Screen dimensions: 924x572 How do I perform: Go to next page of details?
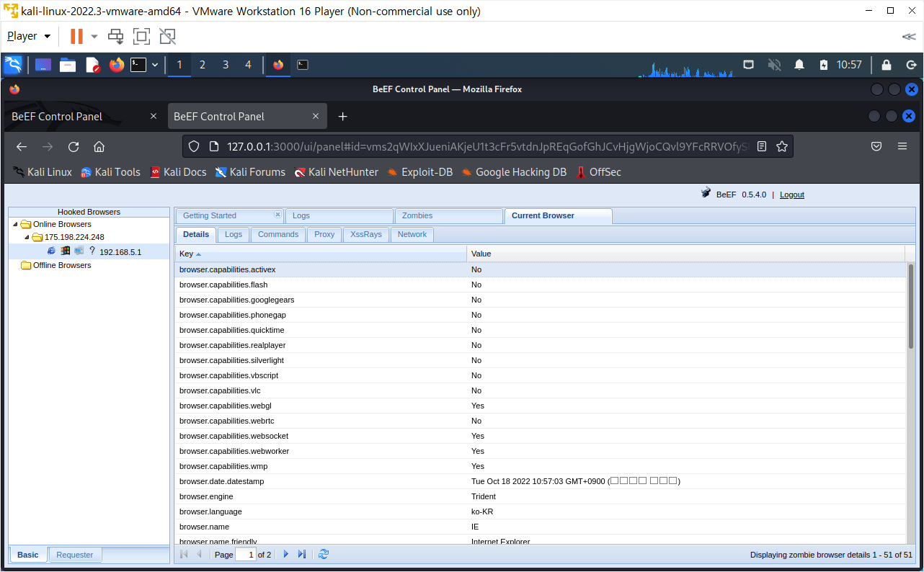click(286, 554)
